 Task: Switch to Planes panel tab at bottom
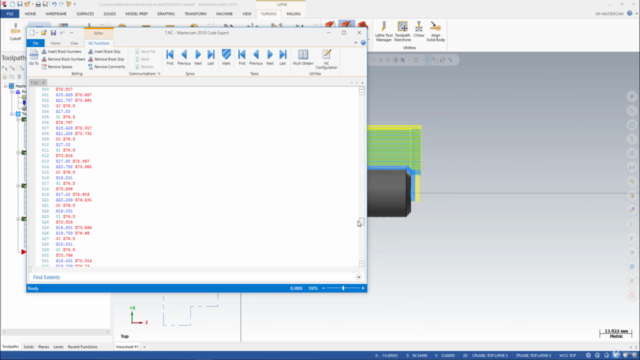(44, 347)
